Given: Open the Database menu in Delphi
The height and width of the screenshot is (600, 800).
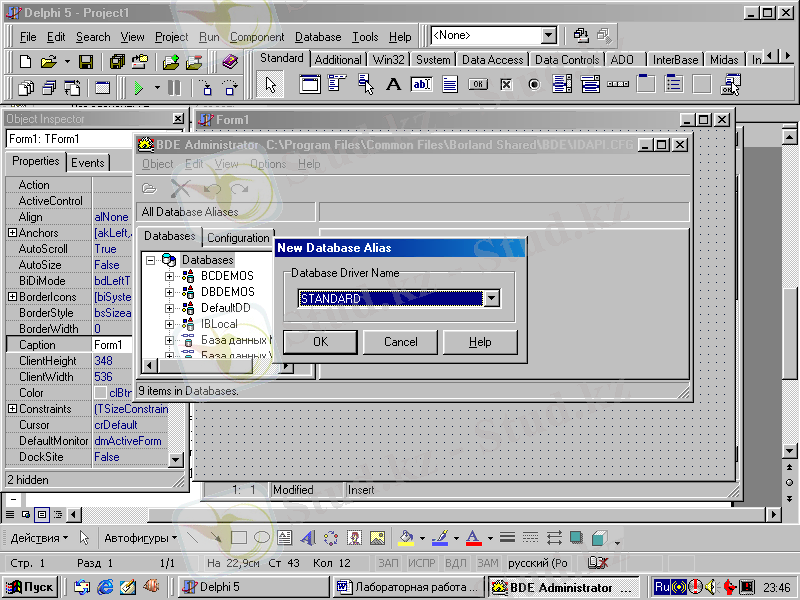Looking at the screenshot, I should [x=317, y=37].
